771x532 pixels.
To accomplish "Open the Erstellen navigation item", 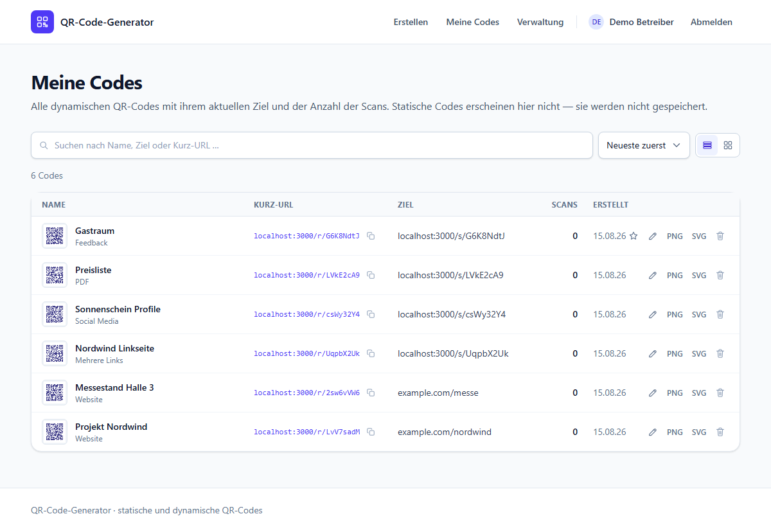I will [411, 22].
